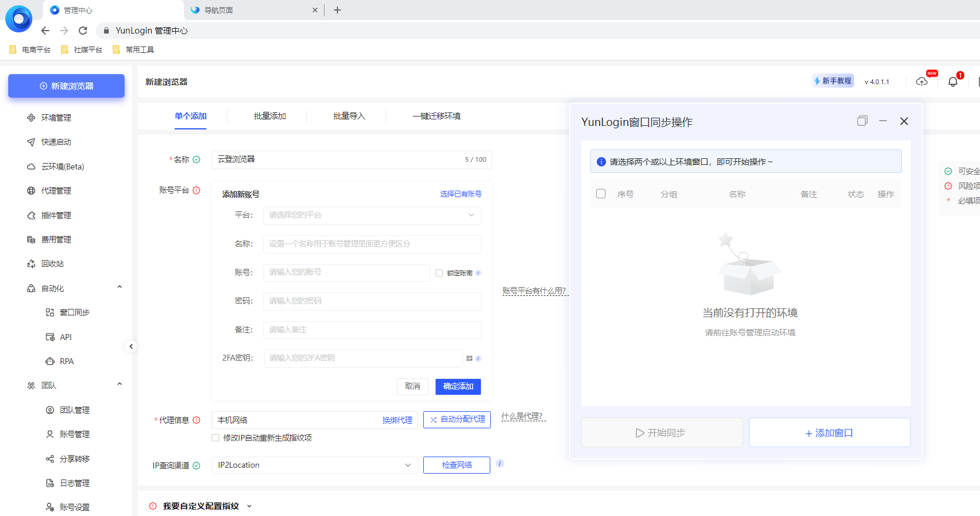Open the IP2Location IP查询渠道 dropdown
Image resolution: width=980 pixels, height=516 pixels.
[x=315, y=465]
